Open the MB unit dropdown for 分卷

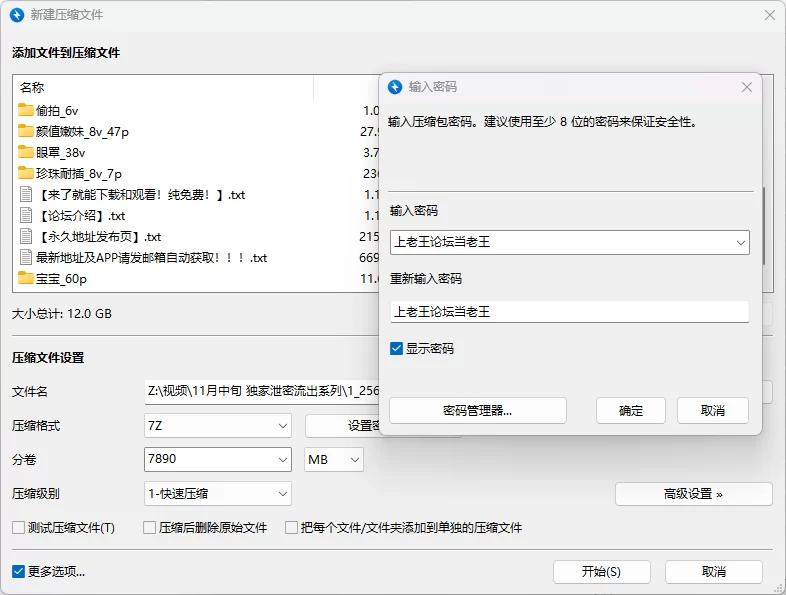pos(334,460)
